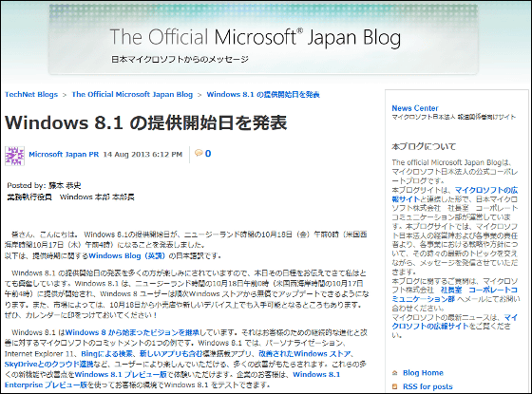Click Windows 8.1 プレビュー版 link
The height and width of the screenshot is (394, 532).
[121, 375]
